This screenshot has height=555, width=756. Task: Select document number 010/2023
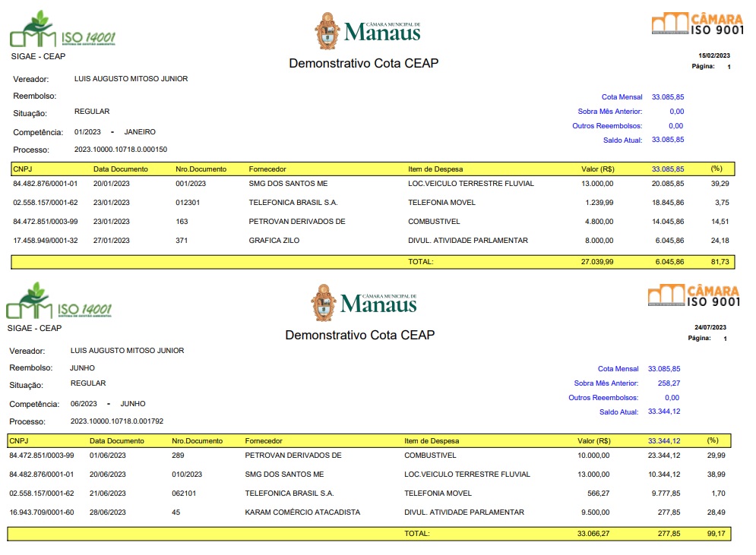pos(187,474)
